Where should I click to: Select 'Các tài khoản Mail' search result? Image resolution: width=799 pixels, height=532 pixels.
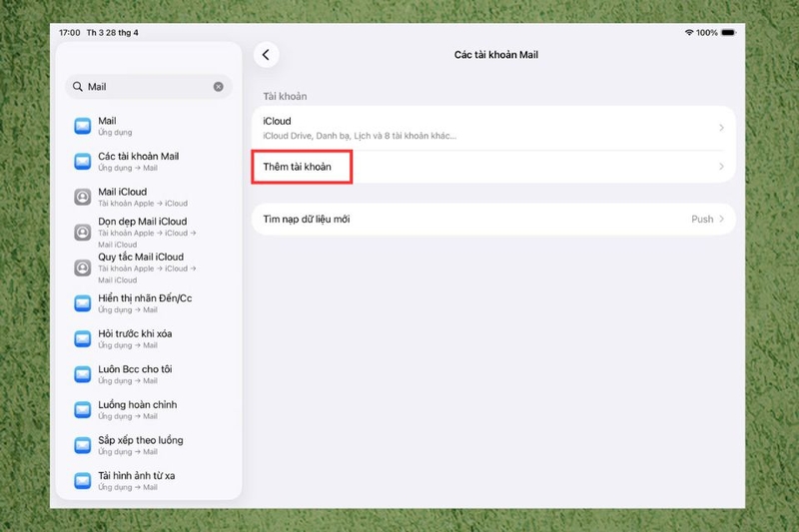coord(149,162)
